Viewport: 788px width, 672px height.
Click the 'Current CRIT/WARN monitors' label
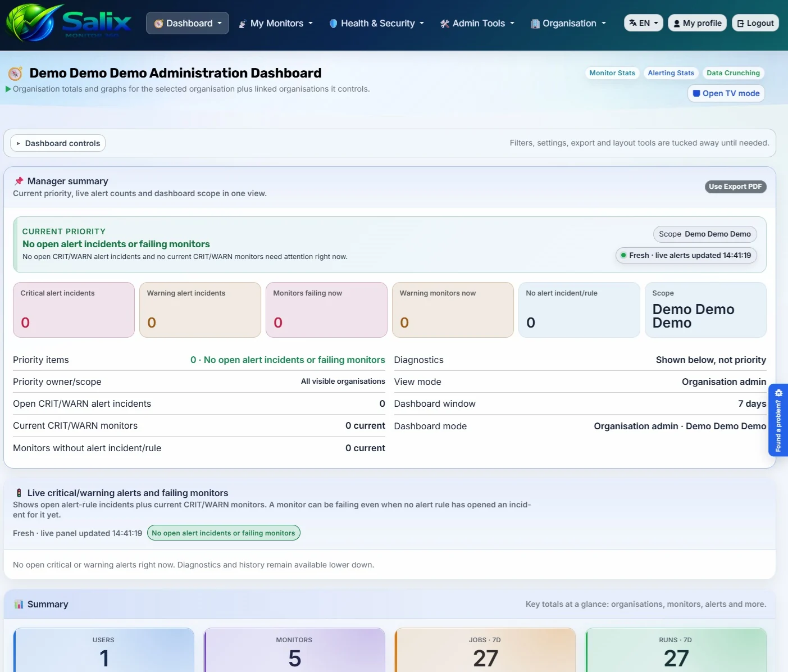tap(75, 426)
